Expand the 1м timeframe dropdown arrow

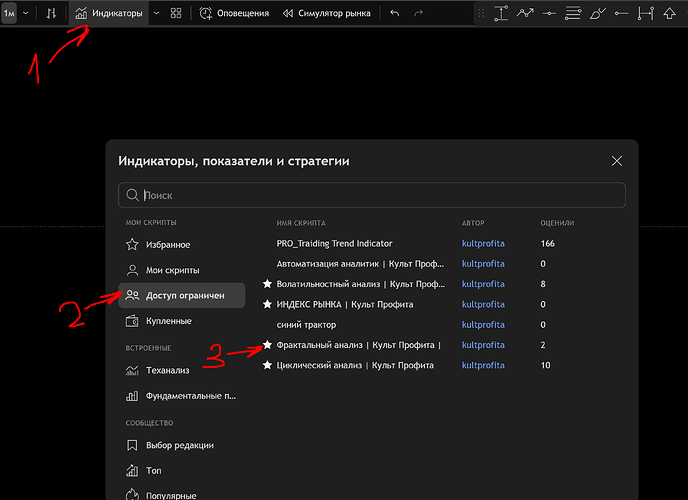(25, 14)
